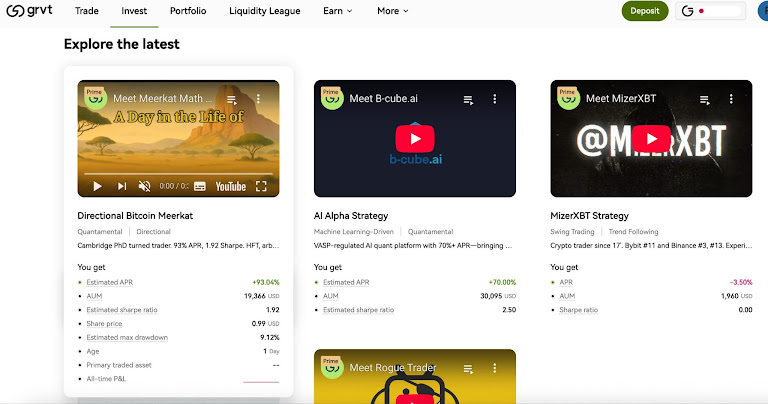This screenshot has width=768, height=404.
Task: Open more options on Meerkat Math video
Action: point(258,99)
